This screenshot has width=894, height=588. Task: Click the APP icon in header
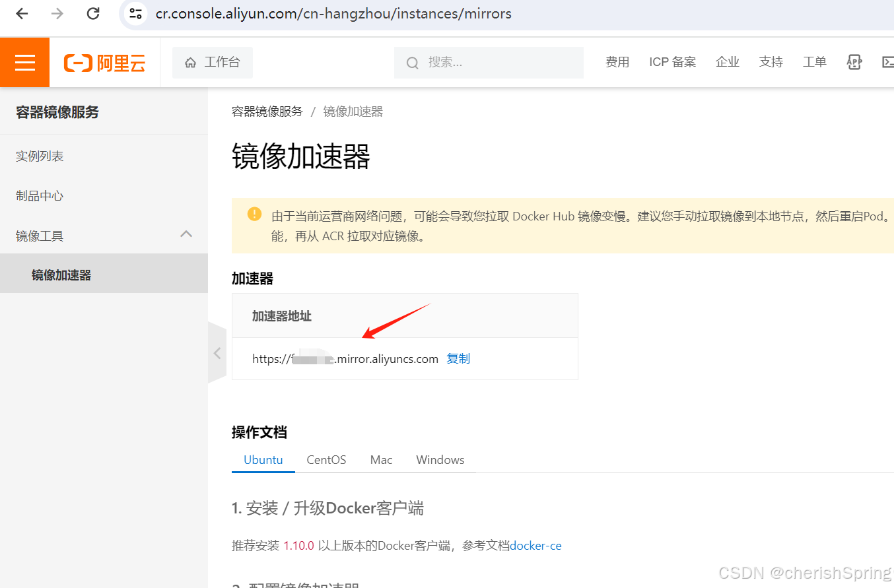click(854, 62)
